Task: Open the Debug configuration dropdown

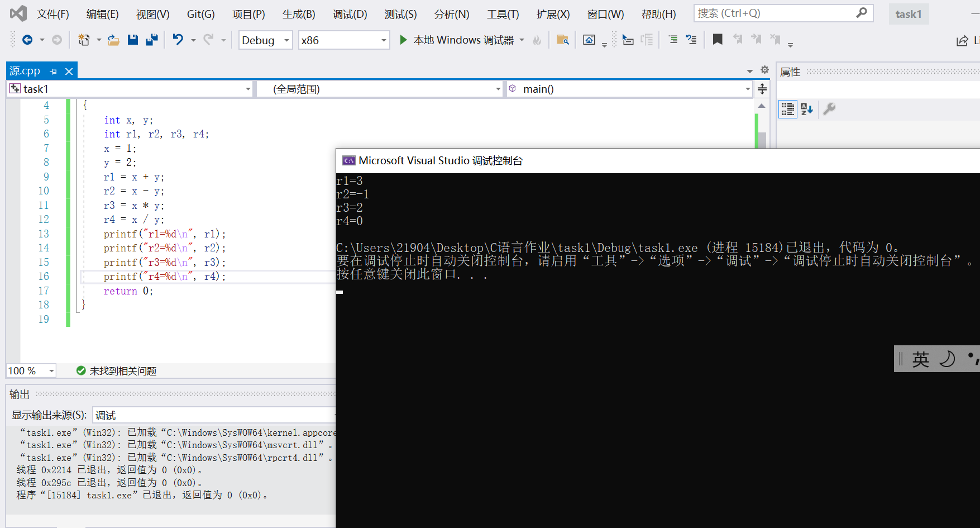Action: coord(266,40)
